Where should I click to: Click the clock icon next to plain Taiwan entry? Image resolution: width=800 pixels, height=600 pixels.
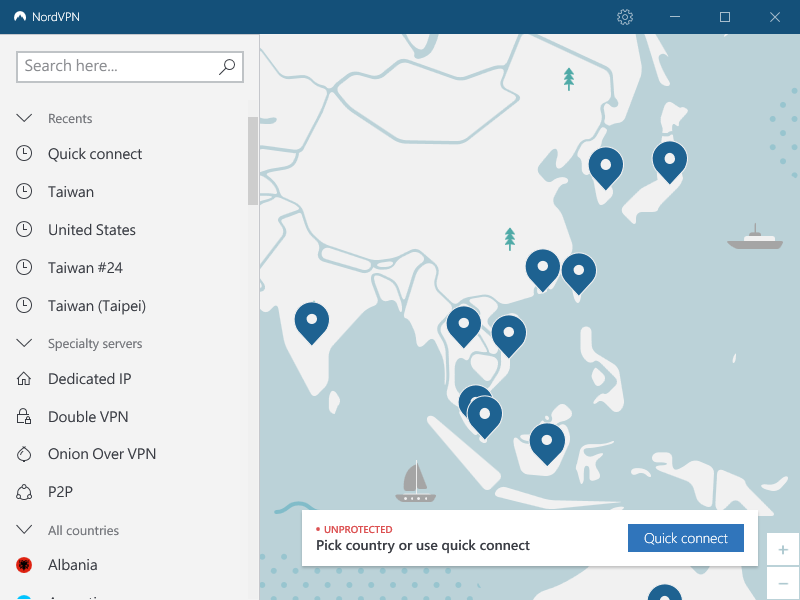(x=24, y=191)
